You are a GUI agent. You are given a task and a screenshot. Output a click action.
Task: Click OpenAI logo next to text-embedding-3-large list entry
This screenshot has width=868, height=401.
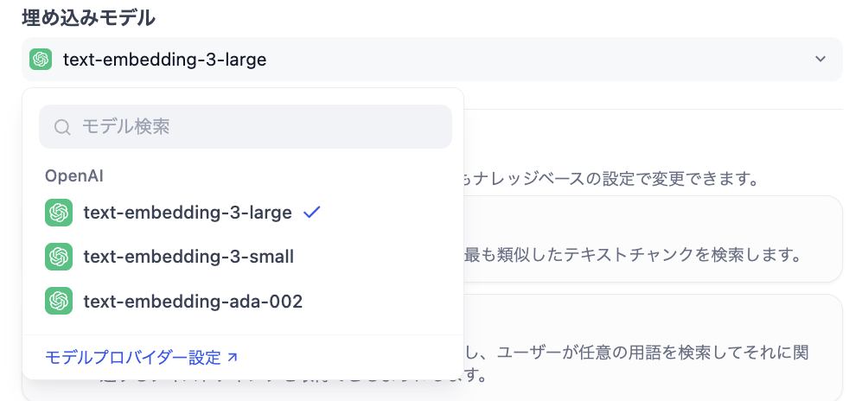click(59, 212)
